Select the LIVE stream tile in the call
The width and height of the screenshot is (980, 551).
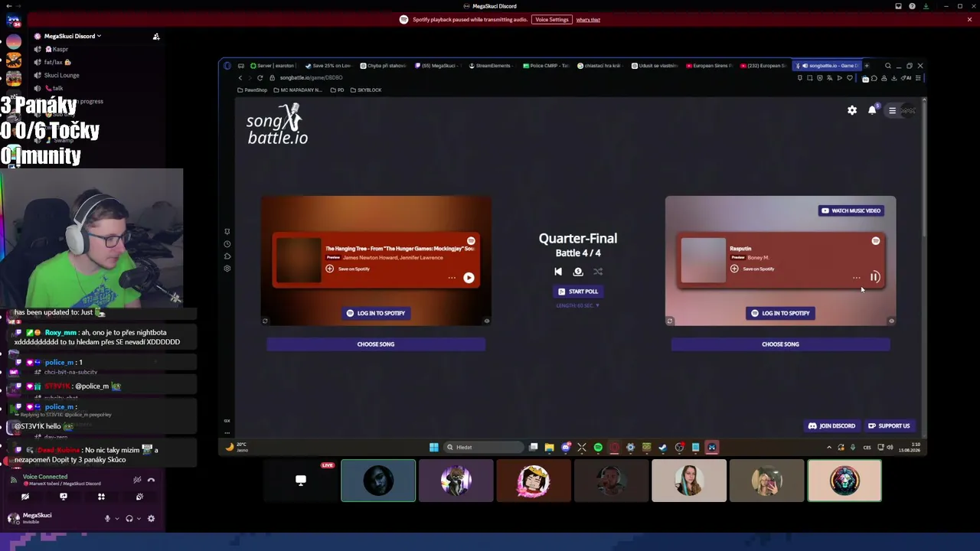(x=301, y=481)
